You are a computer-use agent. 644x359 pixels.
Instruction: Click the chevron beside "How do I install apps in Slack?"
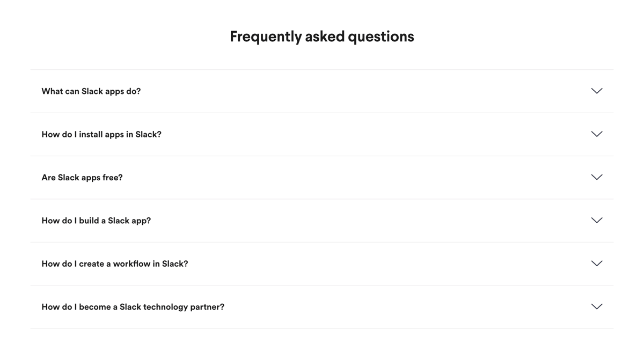click(x=596, y=134)
